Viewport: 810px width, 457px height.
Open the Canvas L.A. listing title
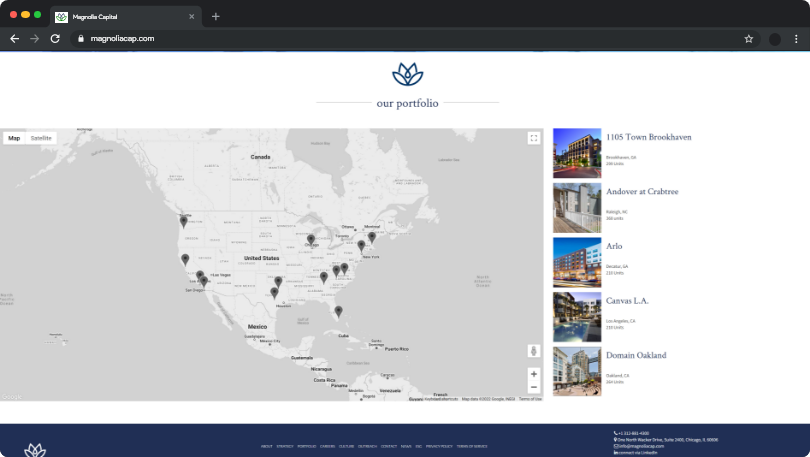tap(627, 301)
